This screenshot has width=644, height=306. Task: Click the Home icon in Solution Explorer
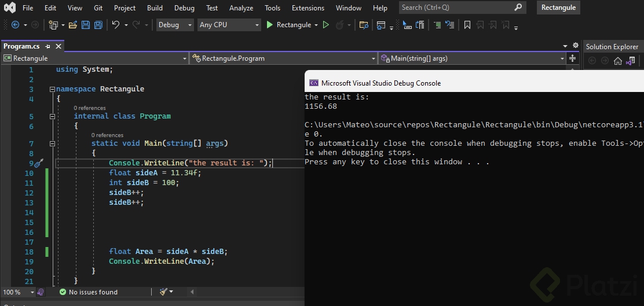pyautogui.click(x=617, y=61)
